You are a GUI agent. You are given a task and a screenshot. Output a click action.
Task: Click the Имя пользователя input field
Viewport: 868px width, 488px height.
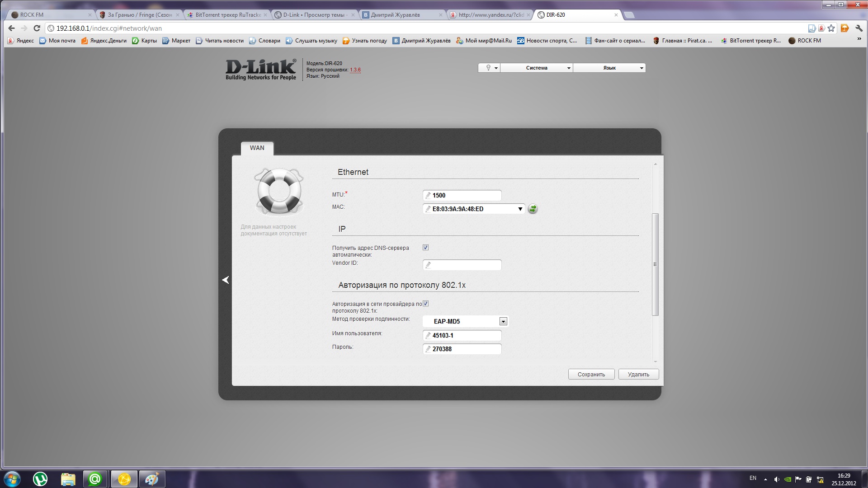(x=462, y=335)
